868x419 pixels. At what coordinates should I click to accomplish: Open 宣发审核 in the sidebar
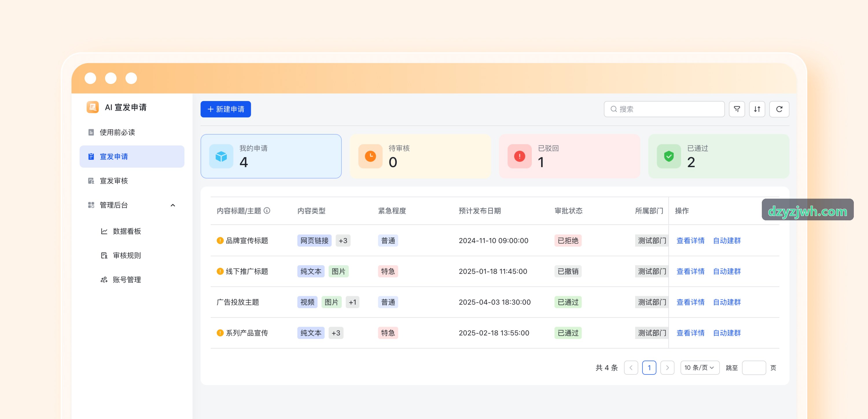(x=132, y=181)
